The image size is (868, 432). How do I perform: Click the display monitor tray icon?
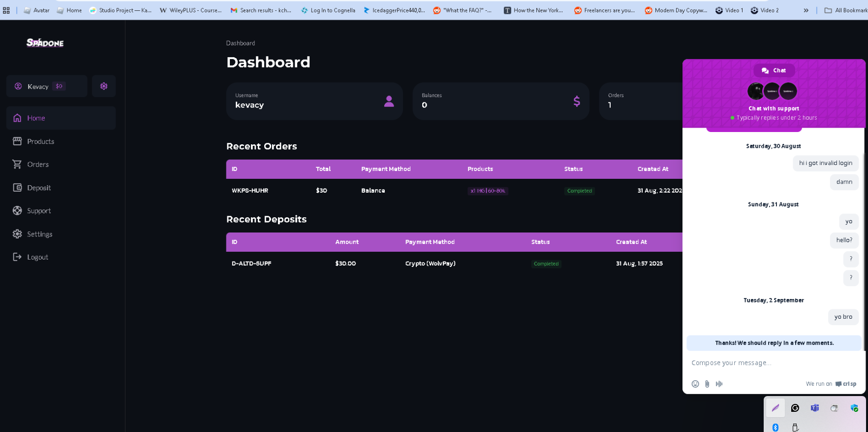834,408
